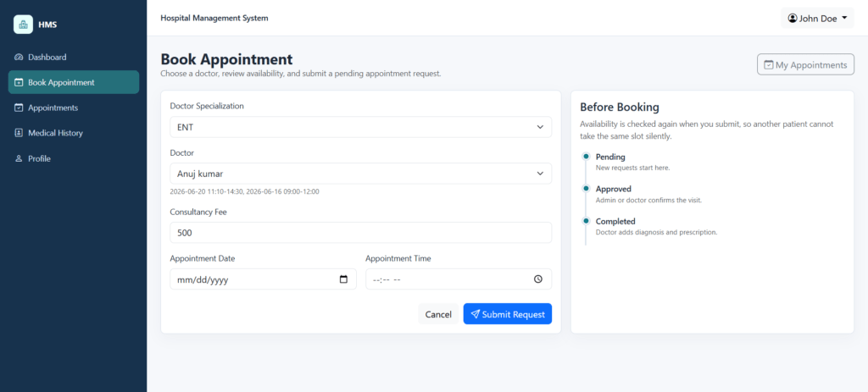Click "Doctor adds diagnosis and prescription." text
The width and height of the screenshot is (868, 392).
pyautogui.click(x=657, y=232)
